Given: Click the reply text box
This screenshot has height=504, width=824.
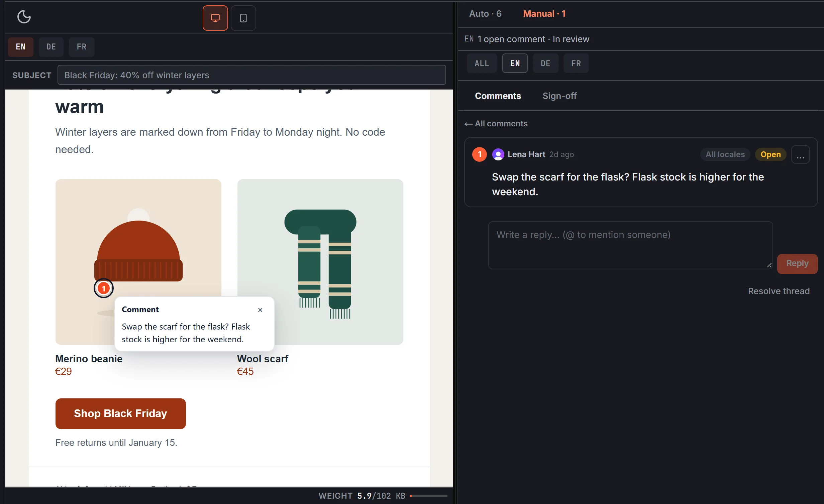Looking at the screenshot, I should 630,245.
